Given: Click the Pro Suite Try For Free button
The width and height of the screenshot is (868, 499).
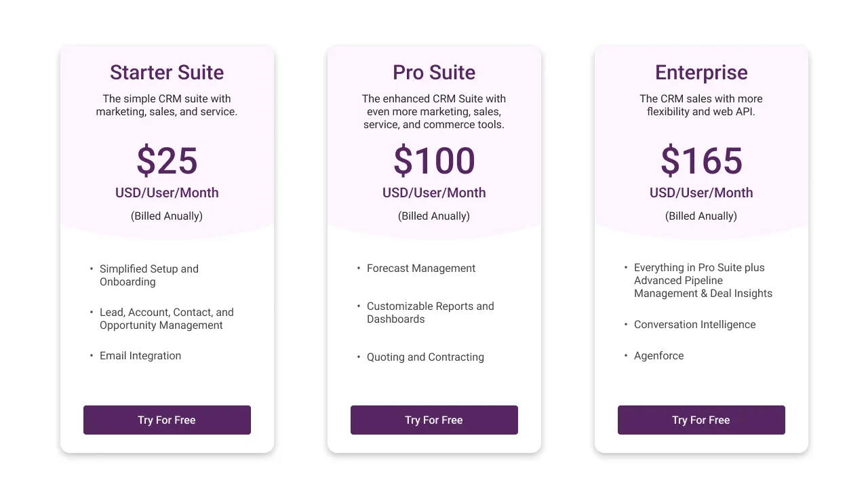Looking at the screenshot, I should (x=434, y=420).
